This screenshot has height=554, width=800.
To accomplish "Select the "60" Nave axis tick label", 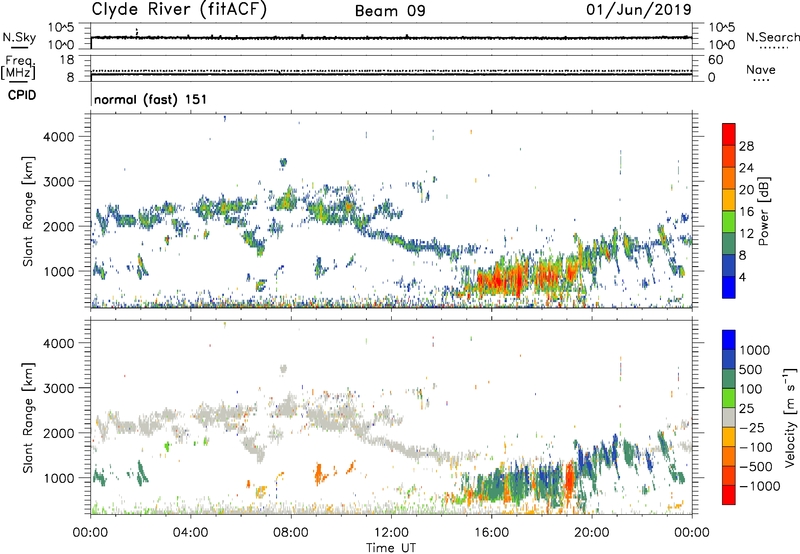I will pyautogui.click(x=715, y=60).
